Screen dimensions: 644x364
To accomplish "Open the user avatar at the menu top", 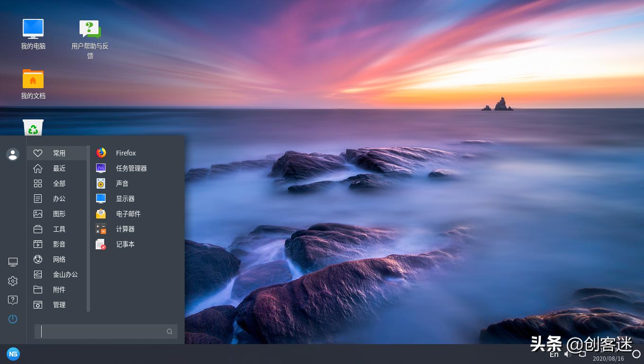I will 13,155.
